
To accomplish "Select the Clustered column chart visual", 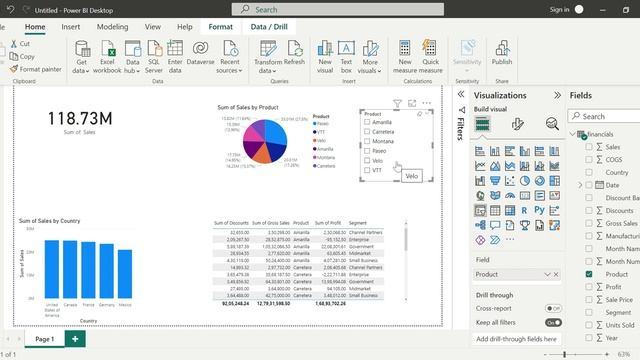I will click(524, 151).
